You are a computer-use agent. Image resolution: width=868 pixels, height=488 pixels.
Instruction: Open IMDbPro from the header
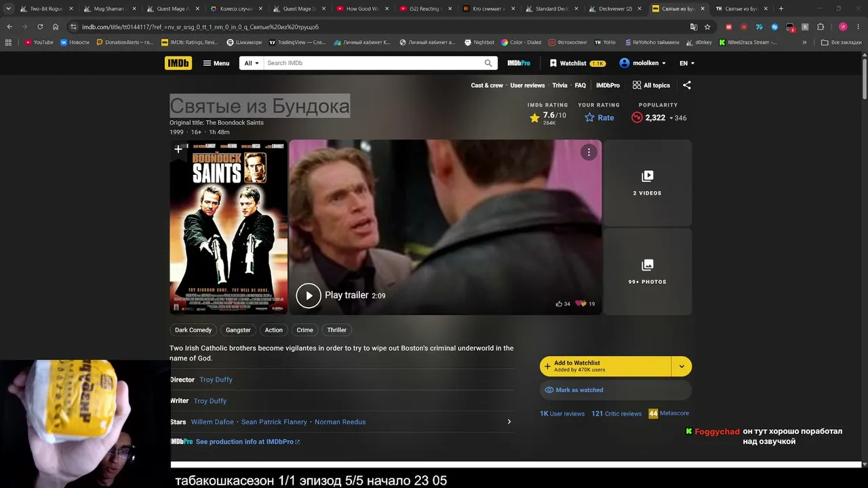point(519,63)
